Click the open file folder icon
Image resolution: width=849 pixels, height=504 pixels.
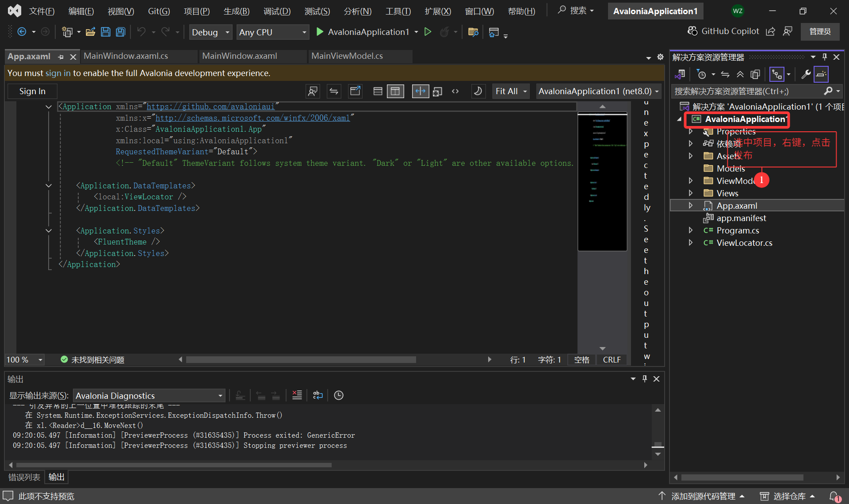[x=91, y=32]
